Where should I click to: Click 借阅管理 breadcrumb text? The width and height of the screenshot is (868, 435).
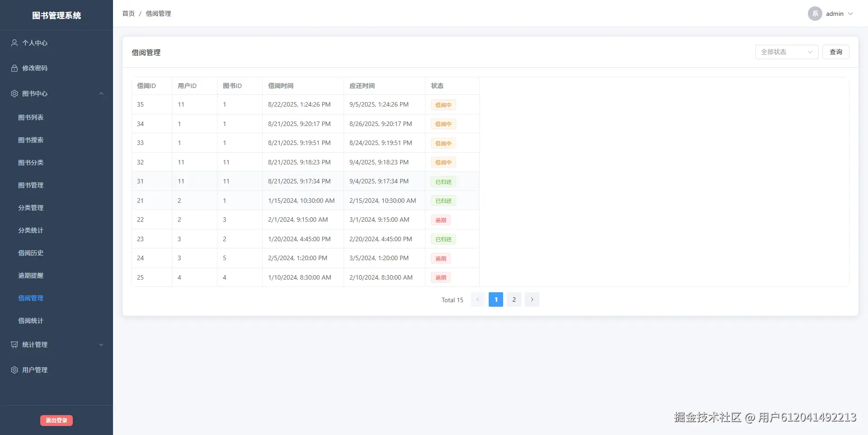158,14
